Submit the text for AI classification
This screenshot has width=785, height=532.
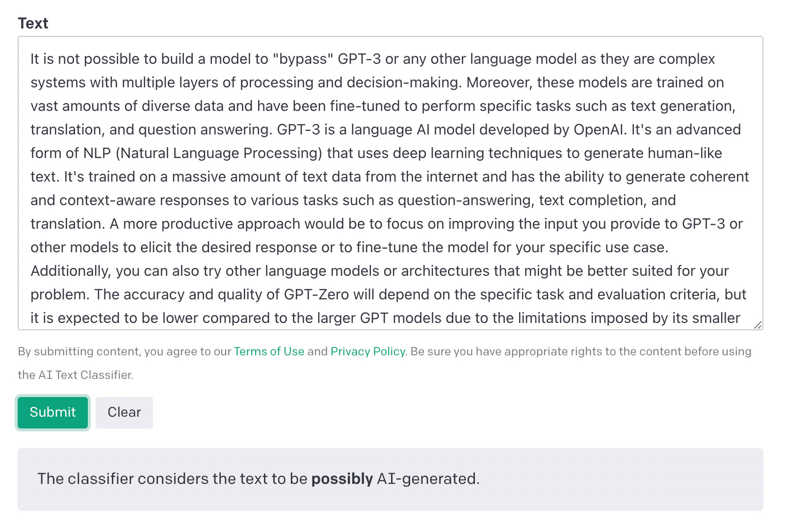(x=52, y=412)
